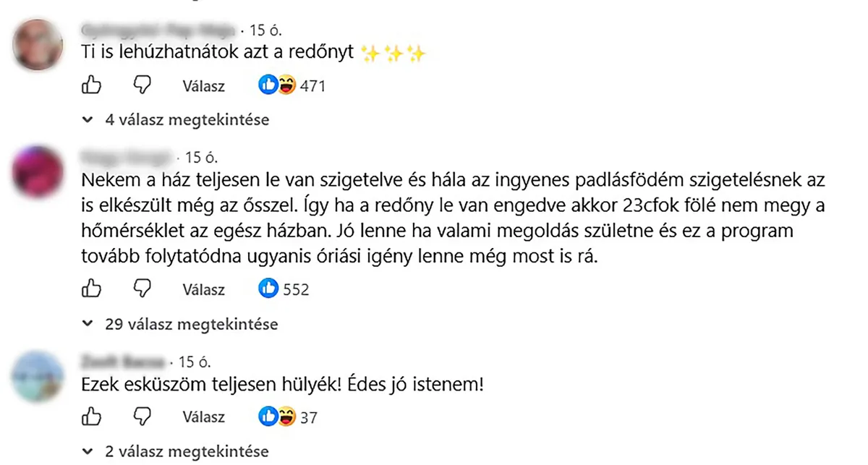Like the comment about attic insulation
Image resolution: width=868 pixels, height=465 pixels.
pos(91,289)
